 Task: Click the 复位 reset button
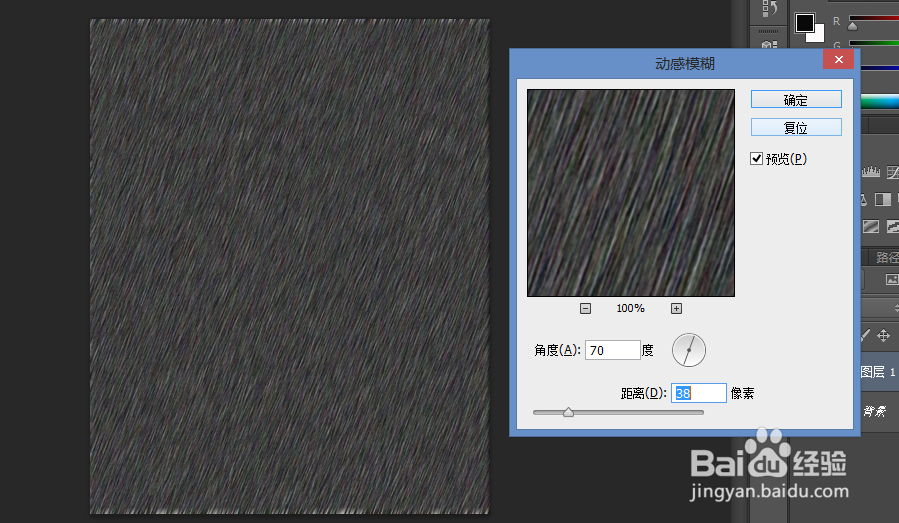pyautogui.click(x=796, y=127)
